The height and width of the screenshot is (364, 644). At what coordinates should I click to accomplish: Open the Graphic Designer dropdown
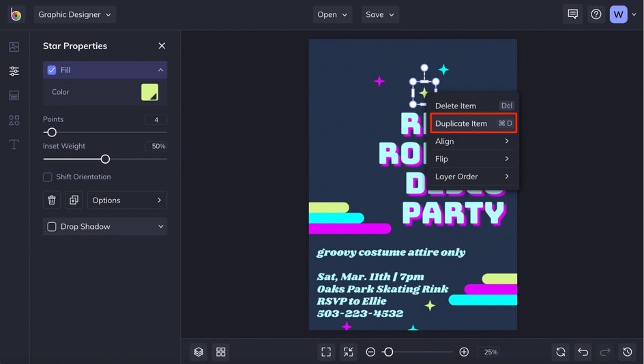pos(74,14)
